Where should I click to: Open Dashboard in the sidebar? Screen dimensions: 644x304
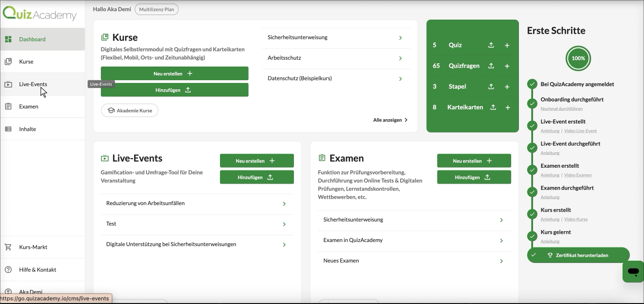coord(42,39)
